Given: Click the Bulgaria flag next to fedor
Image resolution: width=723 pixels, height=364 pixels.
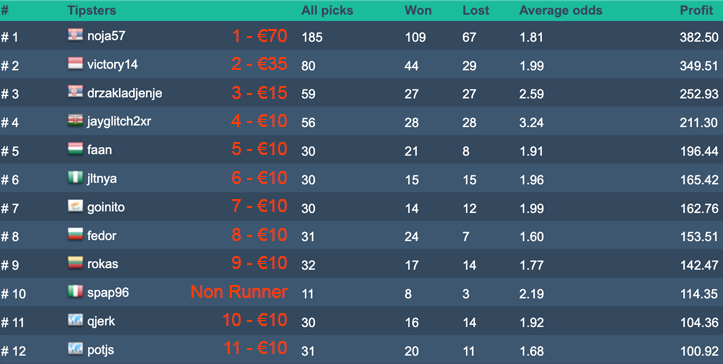Looking at the screenshot, I should (75, 235).
